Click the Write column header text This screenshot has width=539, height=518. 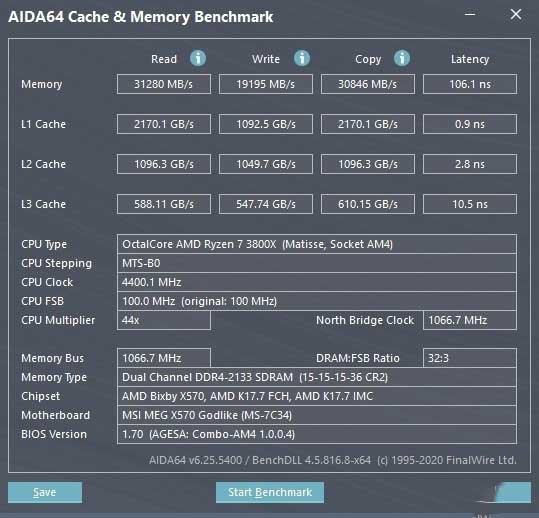[x=266, y=59]
